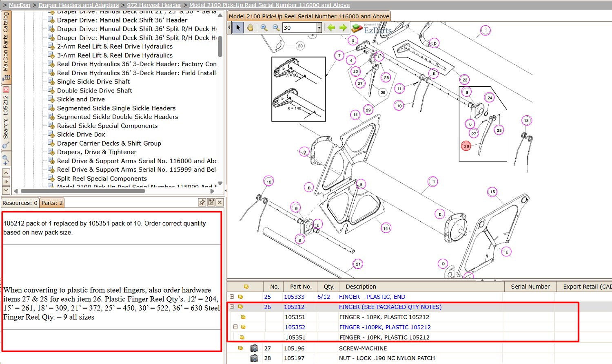
Task: Open Model 2100 Pick-Up Reel breadcrumb link
Action: (269, 5)
